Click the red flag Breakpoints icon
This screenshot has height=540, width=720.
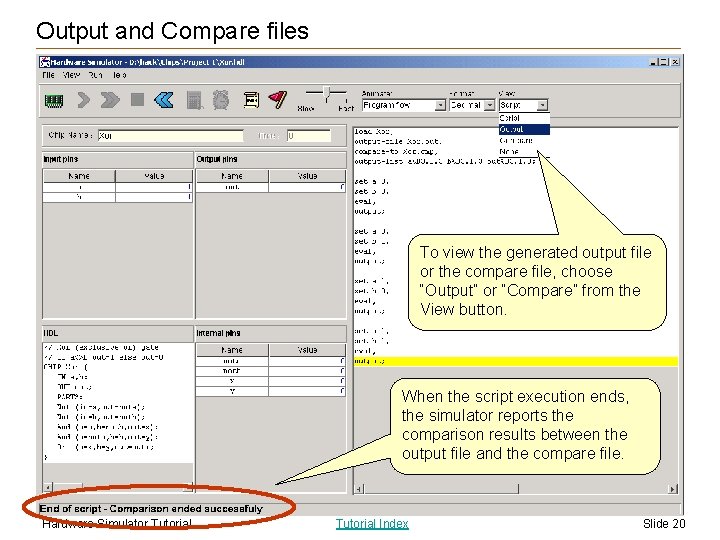click(x=278, y=99)
